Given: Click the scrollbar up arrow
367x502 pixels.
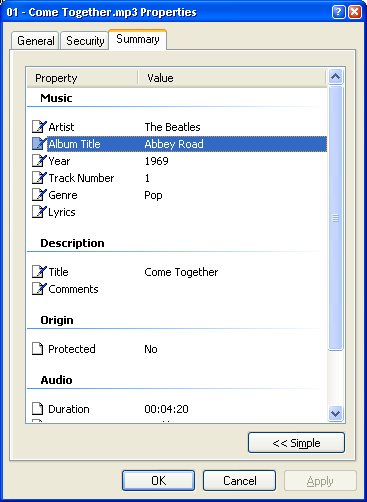Looking at the screenshot, I should click(x=335, y=77).
